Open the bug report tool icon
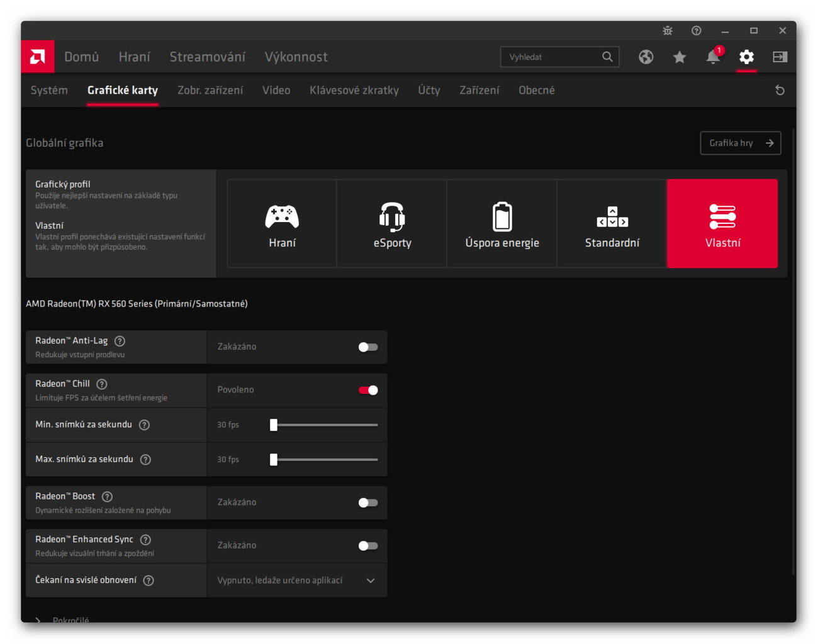This screenshot has width=818, height=644. pyautogui.click(x=668, y=30)
